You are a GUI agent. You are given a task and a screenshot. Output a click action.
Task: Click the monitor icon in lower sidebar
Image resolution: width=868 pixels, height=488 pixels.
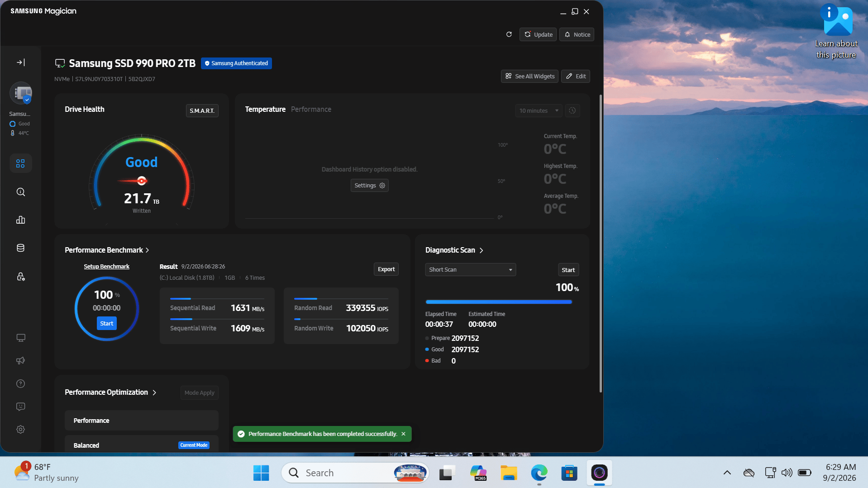21,338
